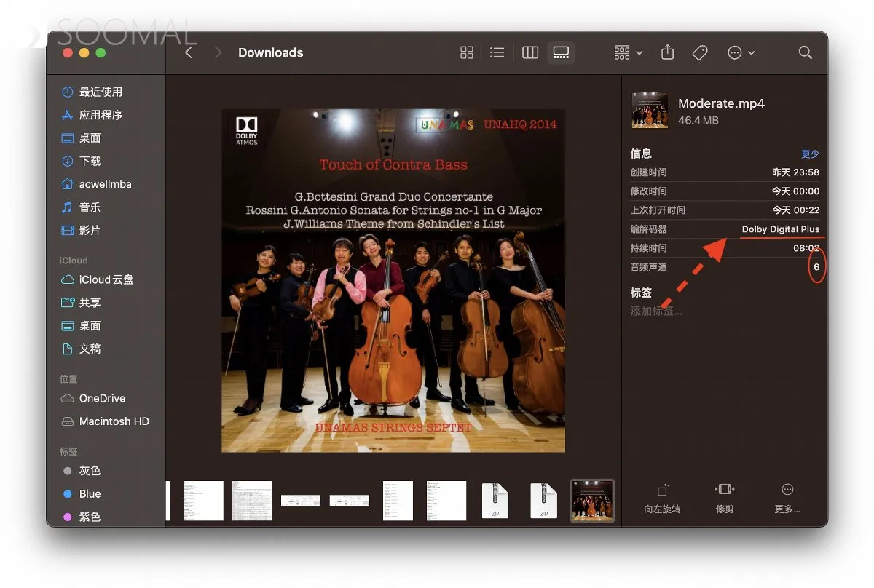
Task: Switch to icon grid view
Action: coord(467,52)
